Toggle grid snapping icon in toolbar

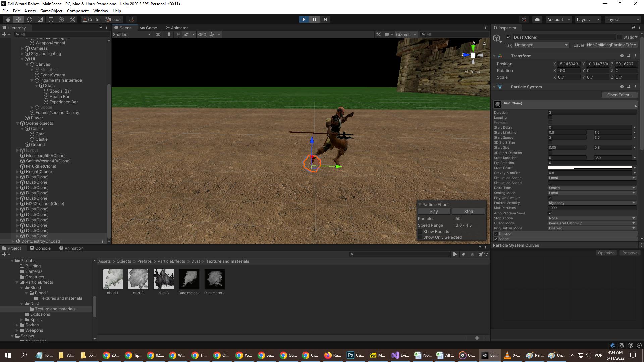pos(131,19)
